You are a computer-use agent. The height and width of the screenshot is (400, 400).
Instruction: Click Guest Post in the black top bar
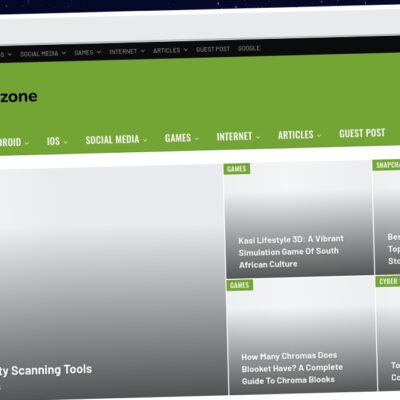click(213, 49)
